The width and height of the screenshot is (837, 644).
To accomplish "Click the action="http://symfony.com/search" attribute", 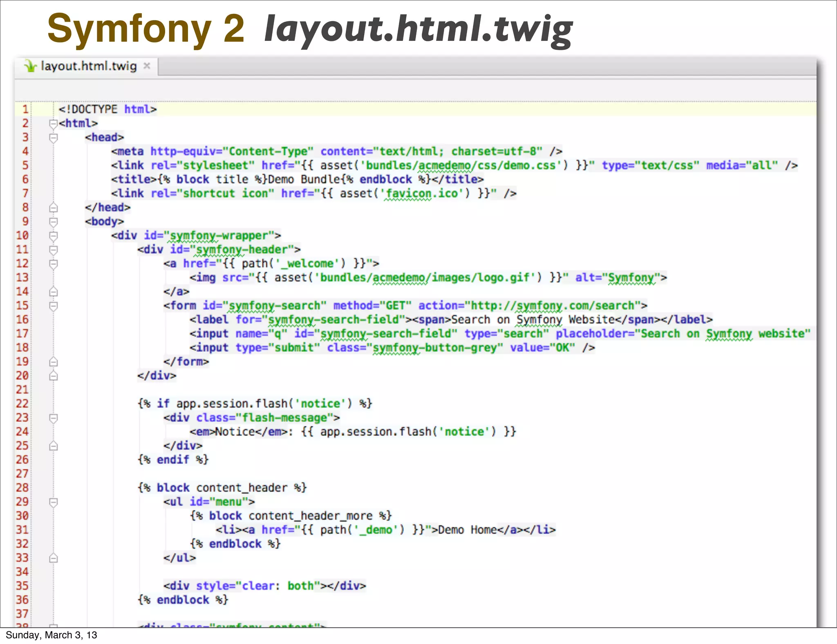I will coord(530,306).
